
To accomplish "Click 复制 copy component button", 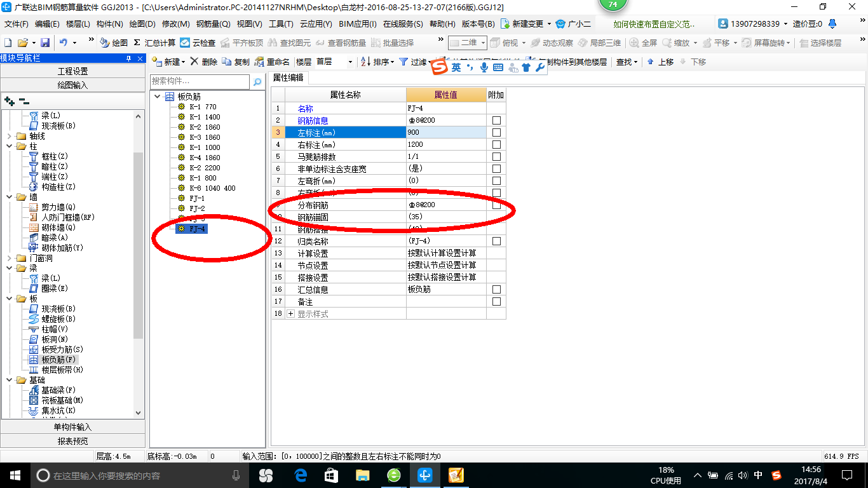I will pos(236,62).
